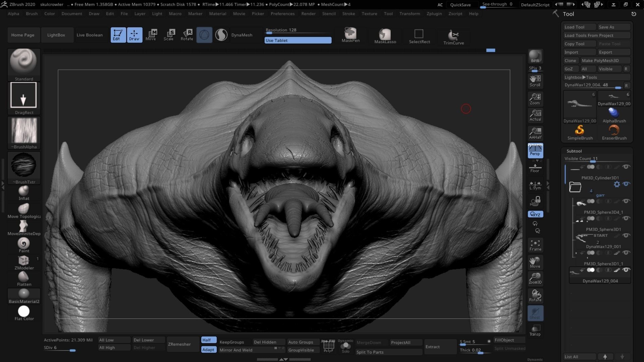Toggle Persp perspective mode
Screen dimensions: 644x362
coord(535,150)
